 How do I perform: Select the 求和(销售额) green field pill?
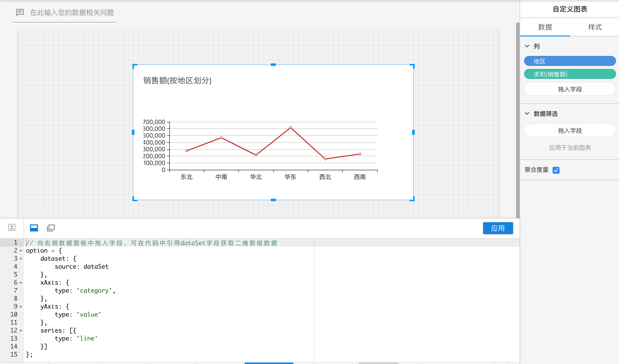click(x=570, y=74)
